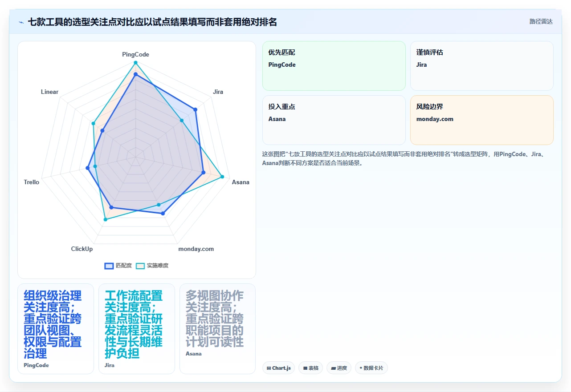Open the 多视图协作 gray summary card
This screenshot has width=571, height=392.
click(x=218, y=329)
